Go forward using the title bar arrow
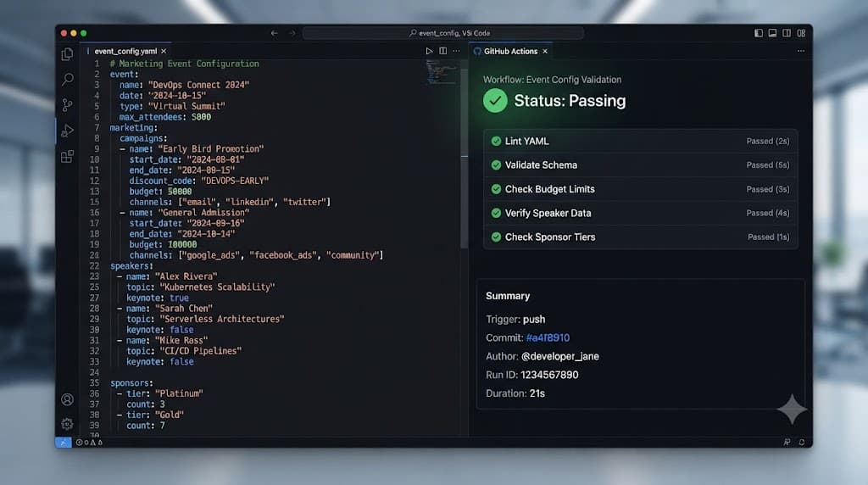 [292, 33]
